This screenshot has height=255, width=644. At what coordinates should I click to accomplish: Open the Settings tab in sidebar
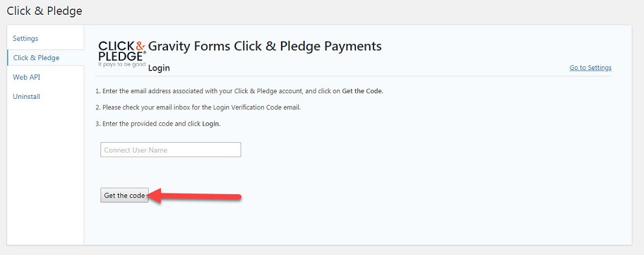coord(25,38)
